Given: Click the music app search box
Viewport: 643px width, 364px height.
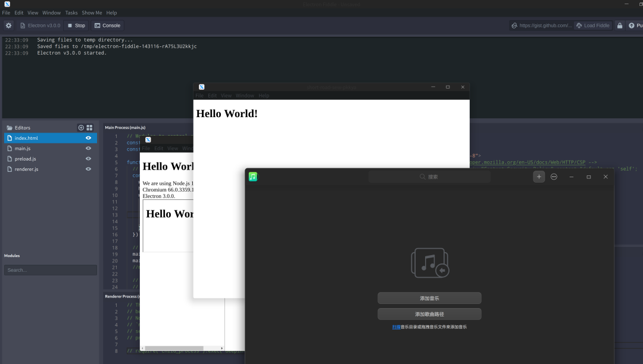Looking at the screenshot, I should pos(429,177).
